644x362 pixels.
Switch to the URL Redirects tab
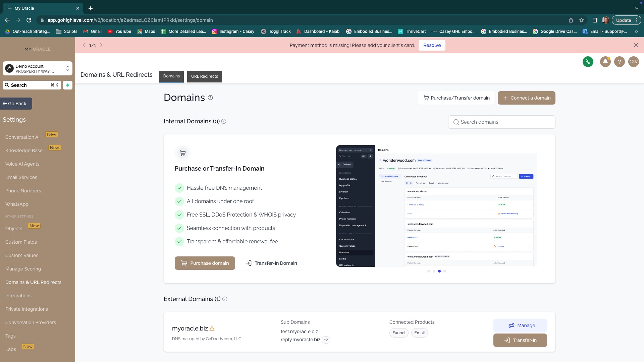(x=204, y=76)
